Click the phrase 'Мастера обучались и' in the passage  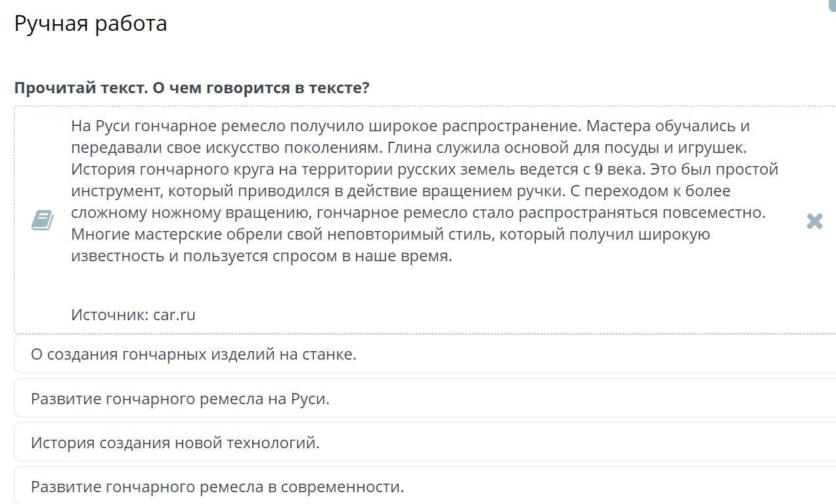point(668,125)
